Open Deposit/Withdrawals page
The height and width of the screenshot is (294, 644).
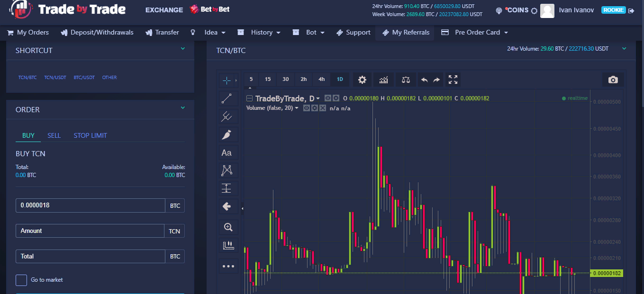coord(97,32)
